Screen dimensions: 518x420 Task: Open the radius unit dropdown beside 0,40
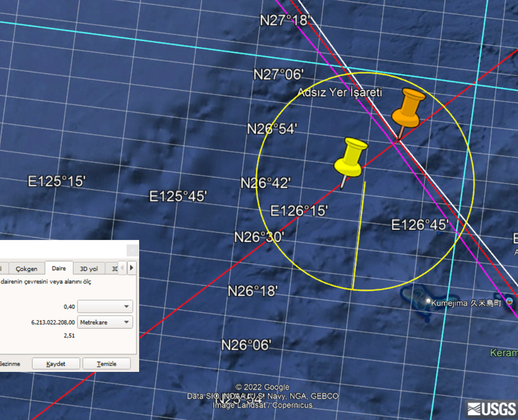[x=105, y=306]
